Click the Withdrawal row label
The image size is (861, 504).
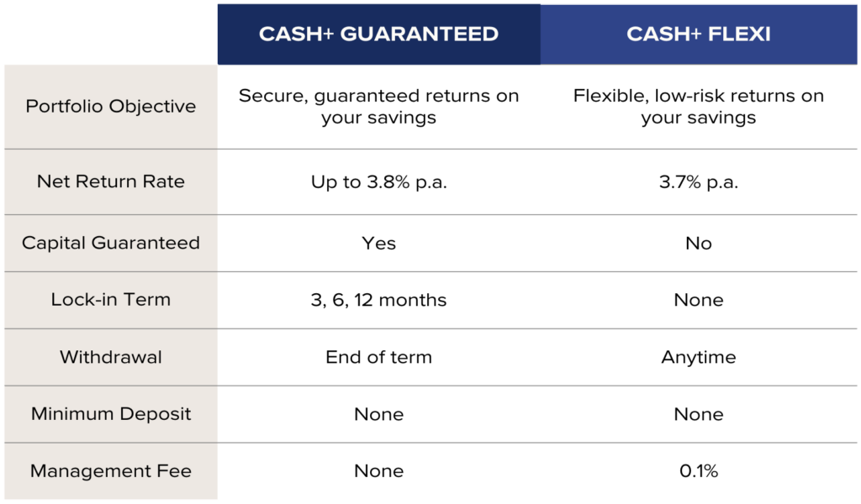pyautogui.click(x=111, y=357)
